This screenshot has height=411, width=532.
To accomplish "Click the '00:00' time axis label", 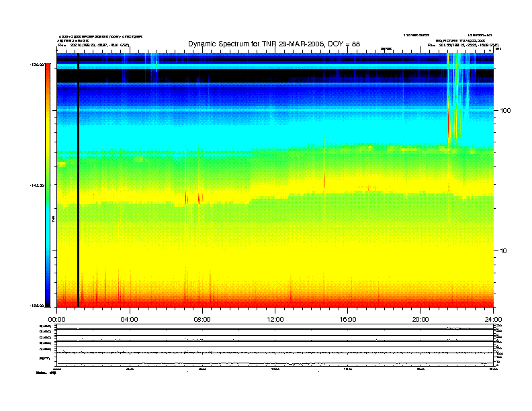I will coord(56,320).
